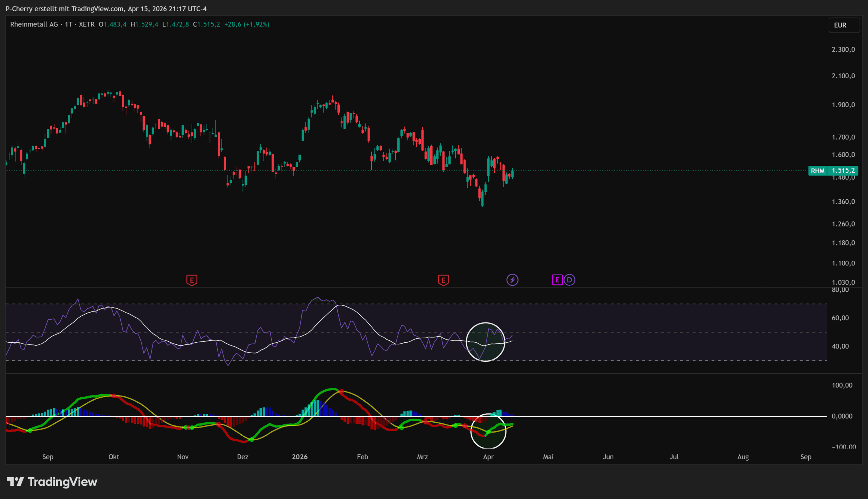Image resolution: width=868 pixels, height=499 pixels.
Task: Click the Apr label on time axis
Action: [x=488, y=457]
